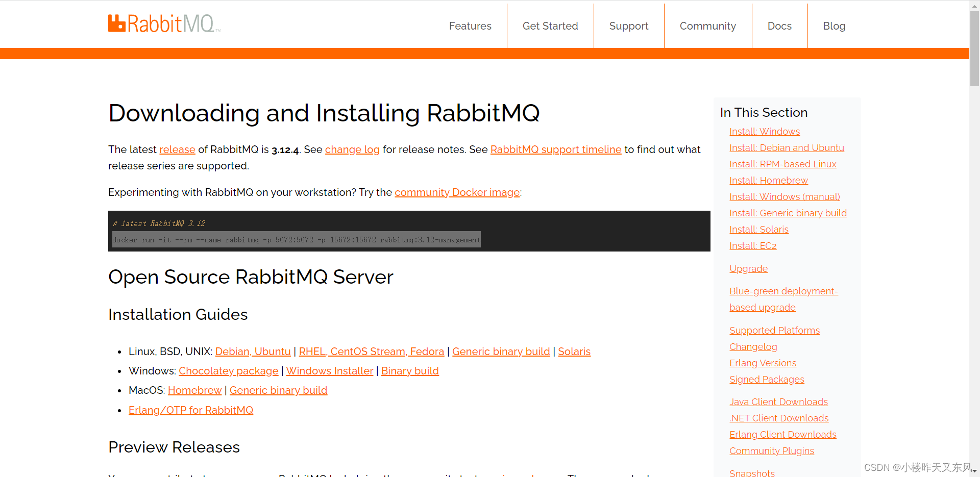The image size is (980, 477).
Task: Open the change log link
Action: coord(352,149)
